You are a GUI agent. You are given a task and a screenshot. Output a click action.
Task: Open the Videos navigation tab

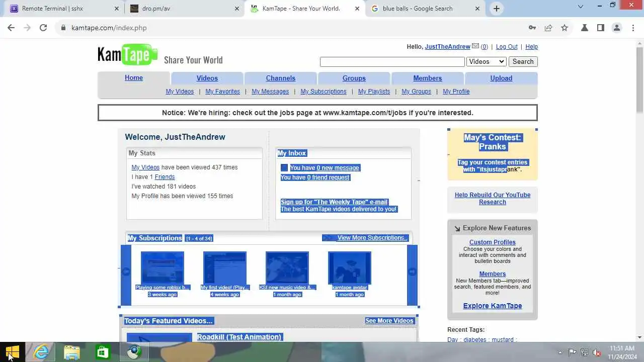coord(207,78)
